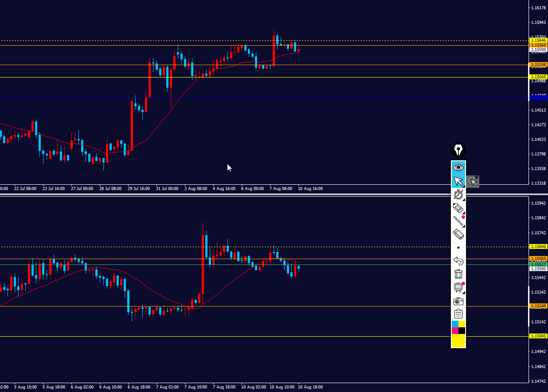Click the 1.15248 orange price label, upper chart
This screenshot has width=548, height=392.
[x=538, y=65]
